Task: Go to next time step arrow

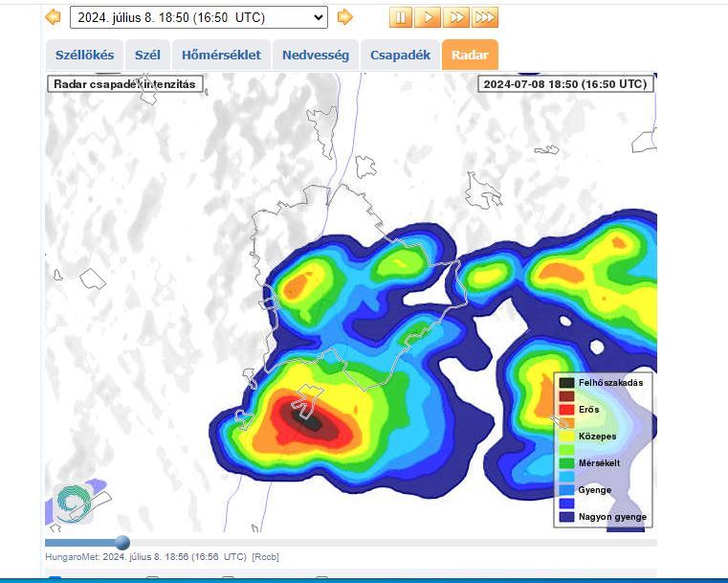Action: pos(345,17)
